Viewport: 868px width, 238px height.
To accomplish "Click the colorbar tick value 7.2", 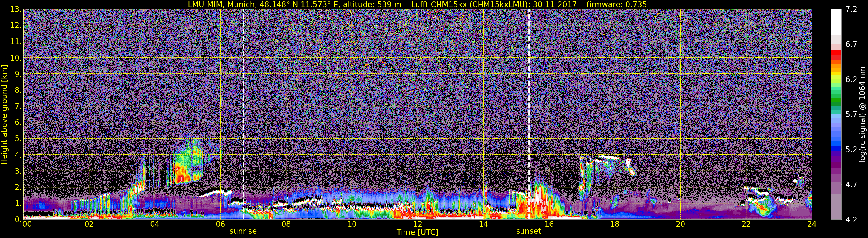I will click(852, 9).
